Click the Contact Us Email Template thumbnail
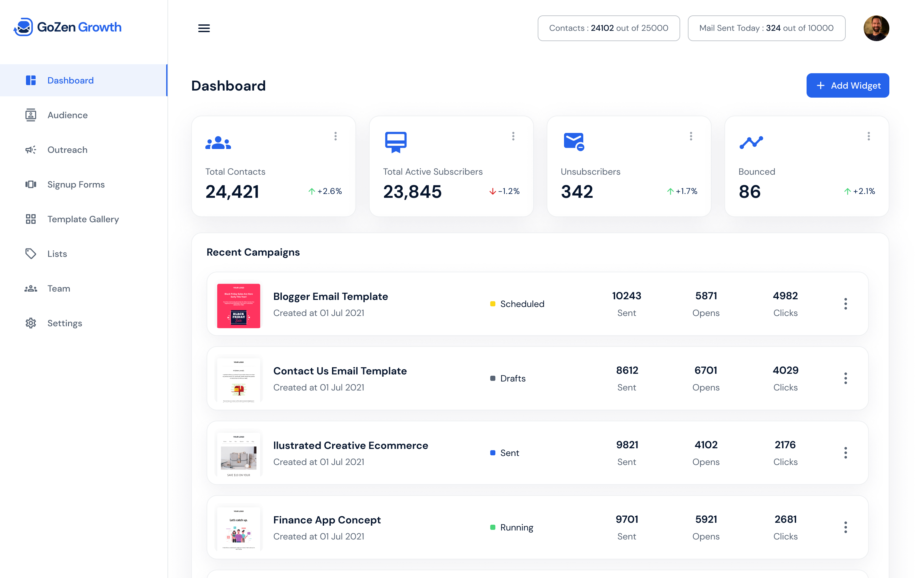This screenshot has height=578, width=924. pos(239,381)
